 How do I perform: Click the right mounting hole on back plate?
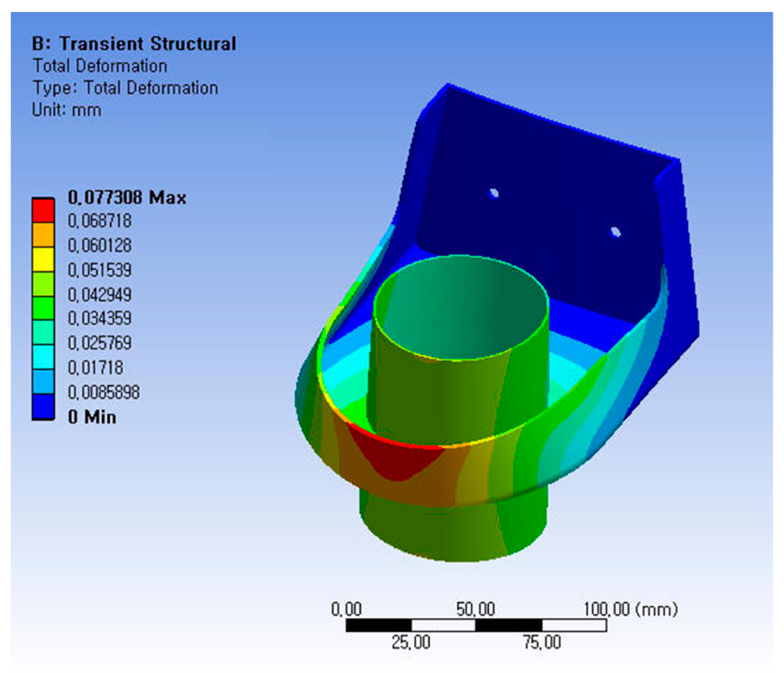[x=615, y=232]
